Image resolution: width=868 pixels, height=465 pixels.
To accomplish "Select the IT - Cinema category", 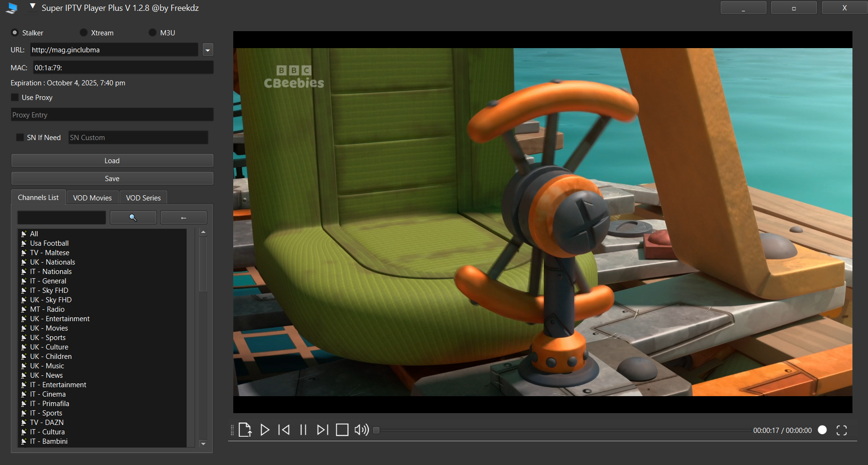I will (x=102, y=394).
